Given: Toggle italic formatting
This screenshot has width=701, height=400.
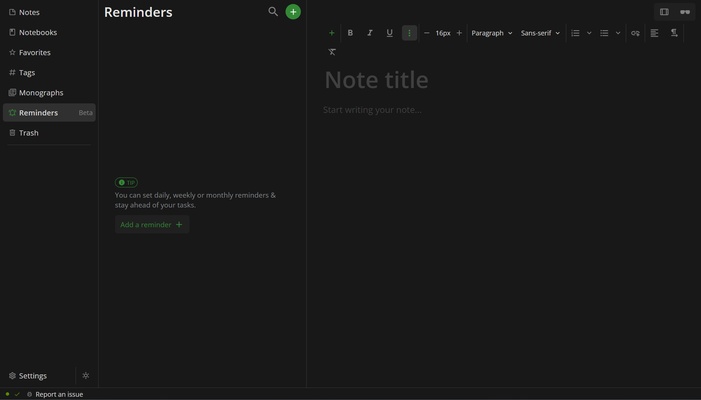Looking at the screenshot, I should point(370,33).
